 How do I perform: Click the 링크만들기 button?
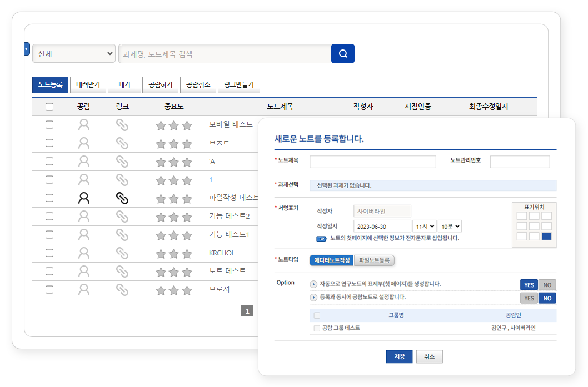pos(239,85)
